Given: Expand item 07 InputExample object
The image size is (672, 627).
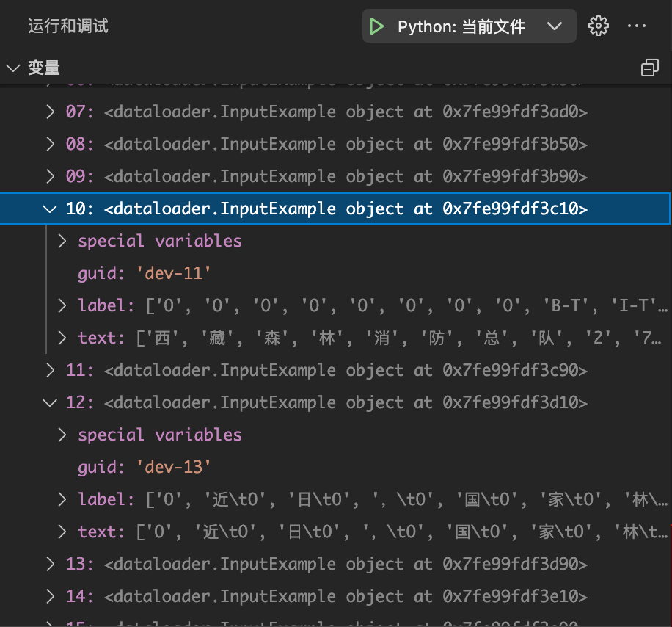Looking at the screenshot, I should pos(50,112).
